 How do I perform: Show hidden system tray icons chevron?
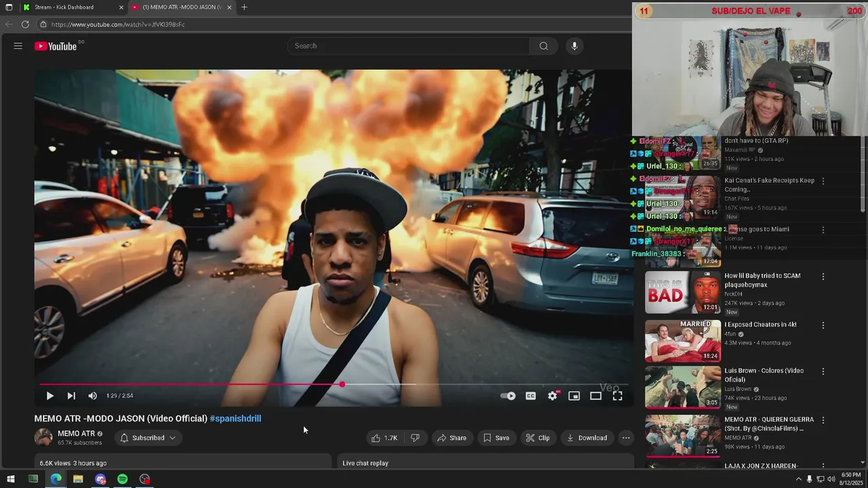(x=798, y=479)
